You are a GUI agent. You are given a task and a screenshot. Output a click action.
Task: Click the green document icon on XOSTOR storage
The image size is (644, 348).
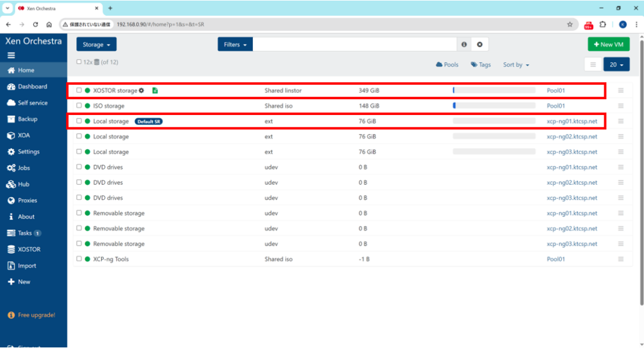click(155, 90)
